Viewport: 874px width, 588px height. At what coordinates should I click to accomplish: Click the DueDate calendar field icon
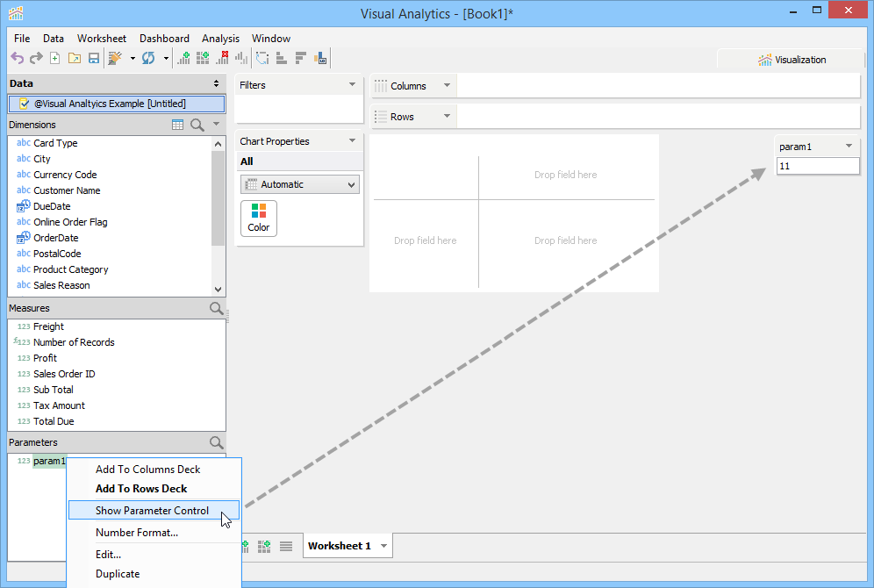(x=24, y=206)
